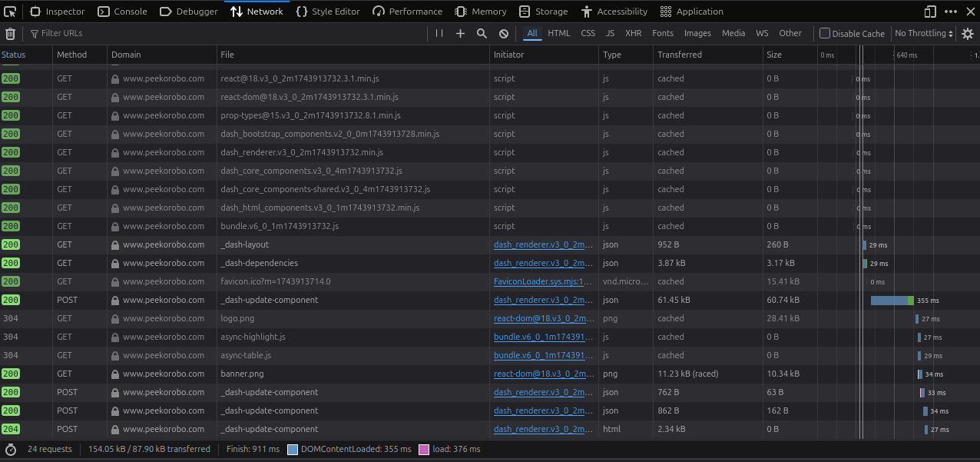Select the dash_html_components request file
This screenshot has height=462, width=980.
point(320,208)
